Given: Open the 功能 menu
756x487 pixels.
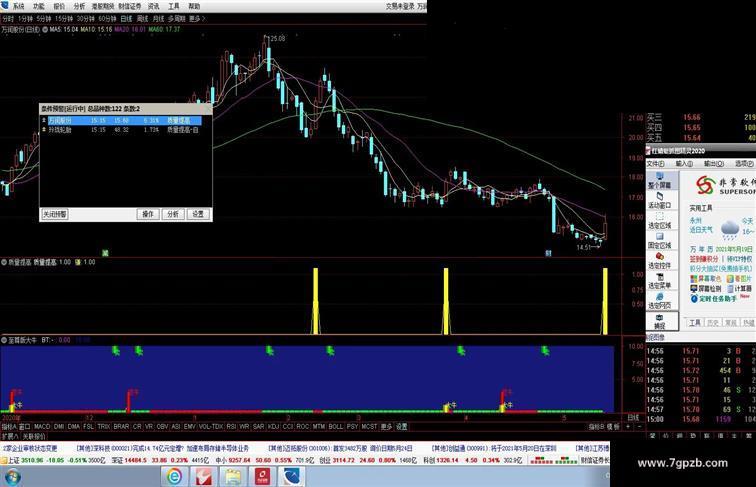Looking at the screenshot, I should 39,6.
